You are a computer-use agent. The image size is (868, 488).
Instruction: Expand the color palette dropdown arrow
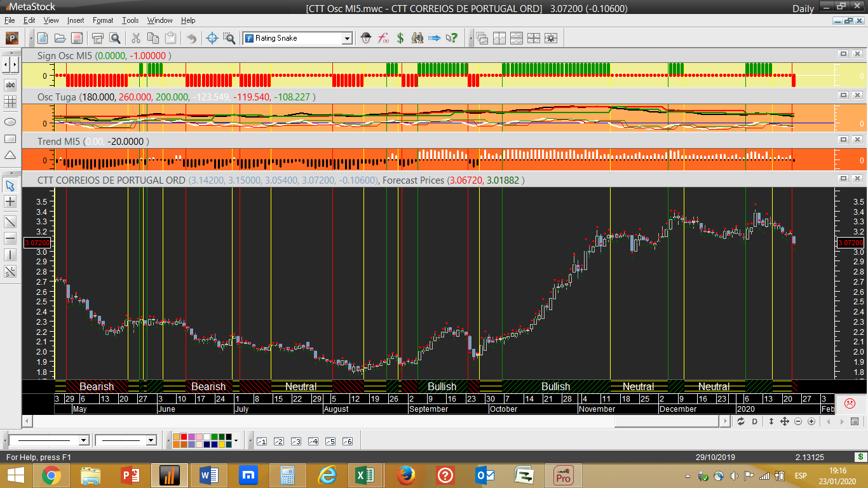tap(236, 440)
